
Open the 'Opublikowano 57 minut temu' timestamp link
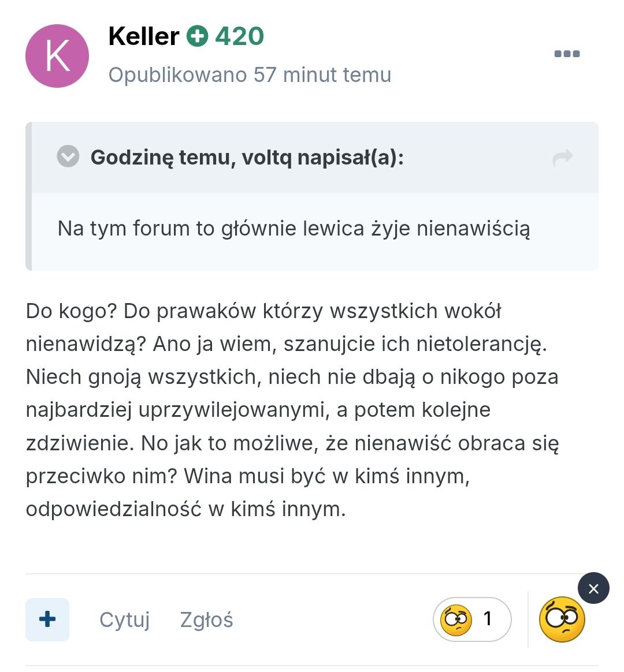click(x=250, y=75)
